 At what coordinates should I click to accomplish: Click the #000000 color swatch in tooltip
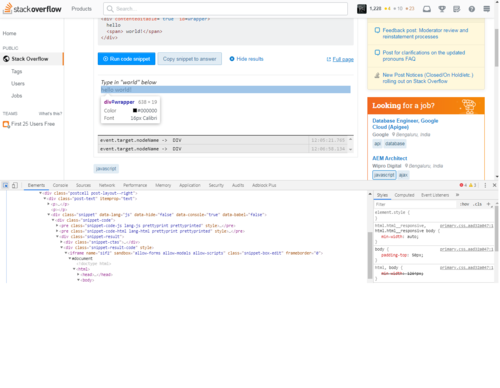(135, 110)
